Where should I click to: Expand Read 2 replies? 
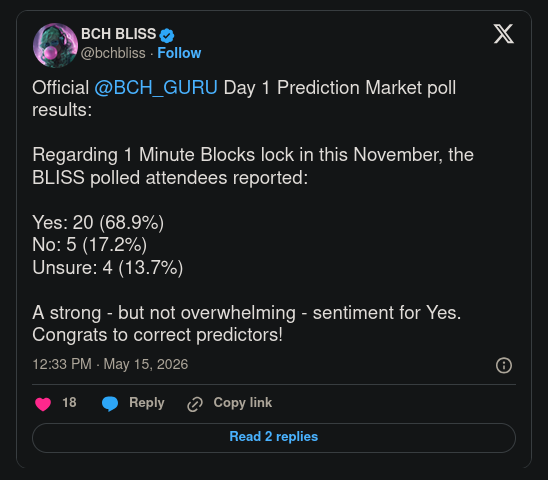(274, 438)
